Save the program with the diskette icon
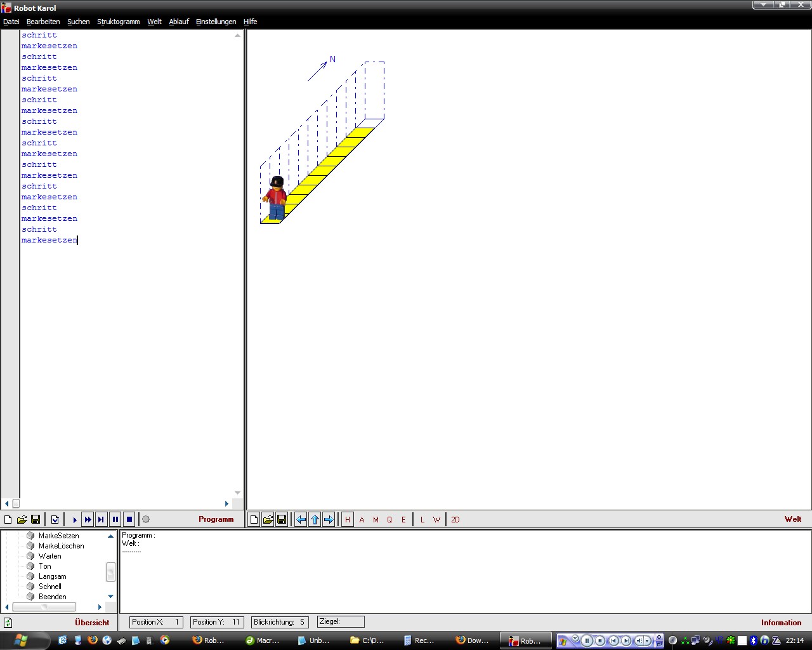The image size is (812, 650). tap(36, 519)
